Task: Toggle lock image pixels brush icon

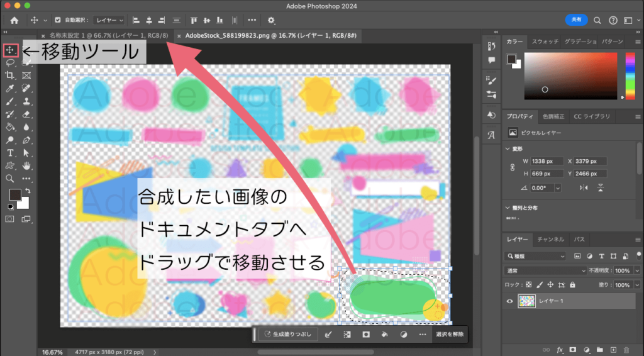Action: click(540, 284)
